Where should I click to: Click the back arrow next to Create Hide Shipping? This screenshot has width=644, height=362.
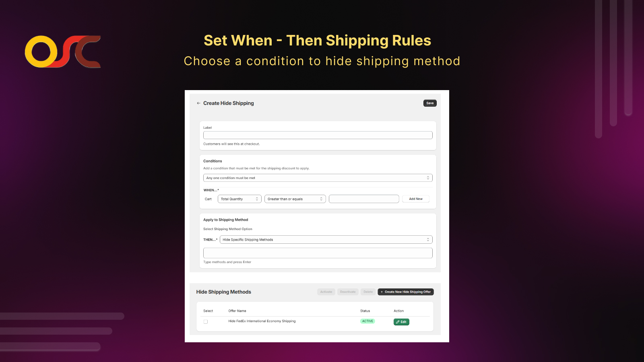pyautogui.click(x=198, y=103)
